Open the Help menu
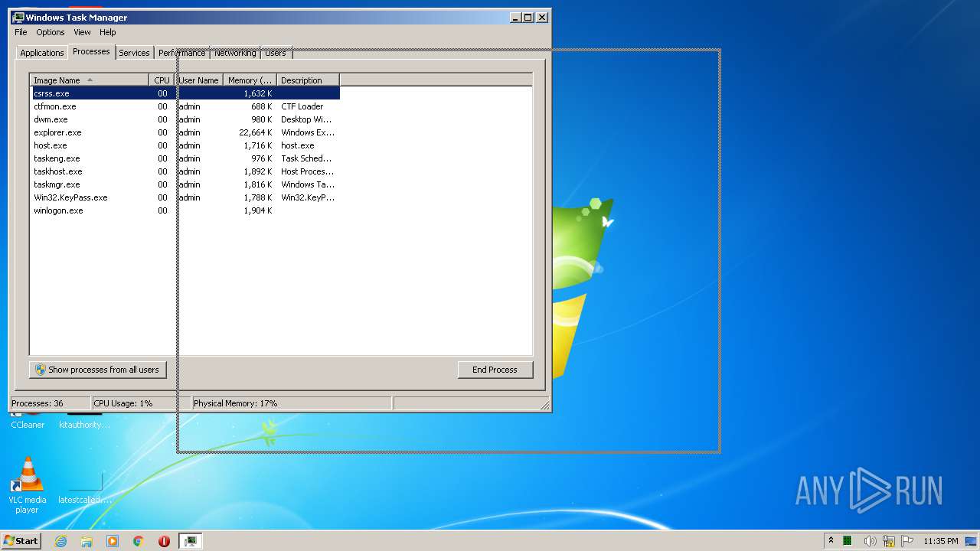Image resolution: width=980 pixels, height=551 pixels. coord(108,32)
